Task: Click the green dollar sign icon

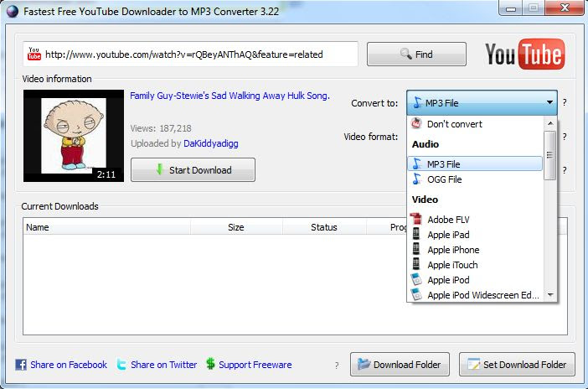Action: (210, 364)
